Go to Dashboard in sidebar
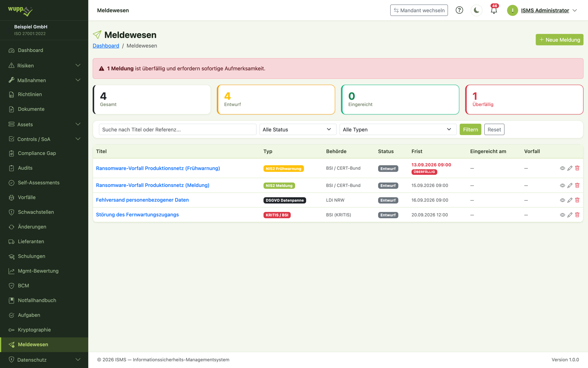The image size is (588, 368). [44, 50]
